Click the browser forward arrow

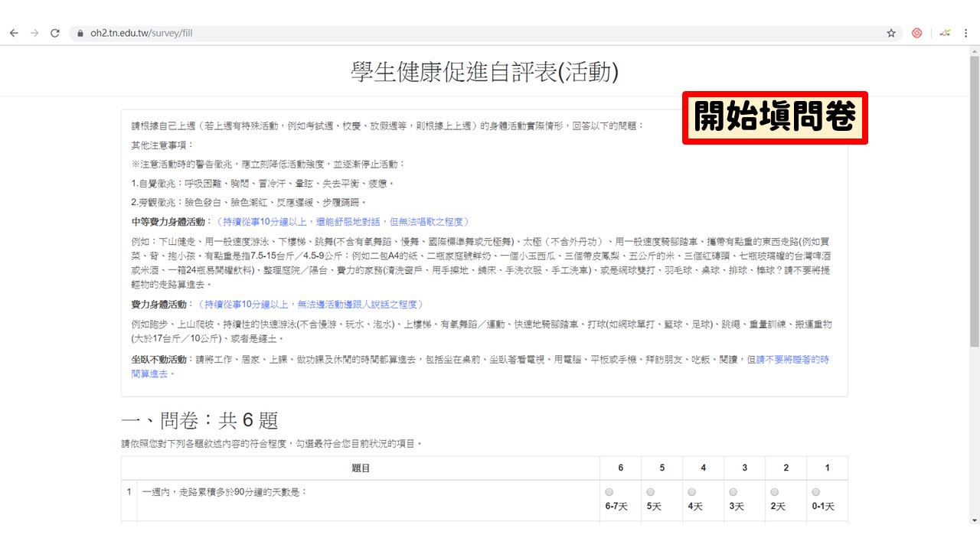coord(34,33)
